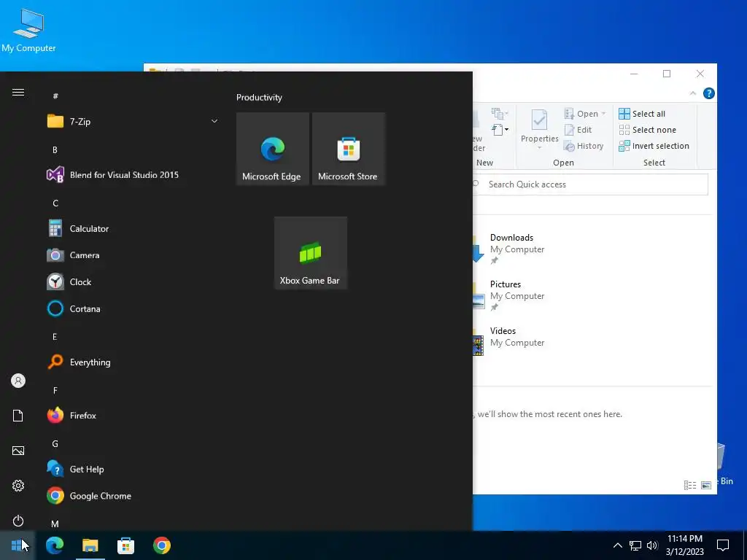The image size is (747, 560).
Task: Launch Firefox from the app list
Action: click(133, 415)
